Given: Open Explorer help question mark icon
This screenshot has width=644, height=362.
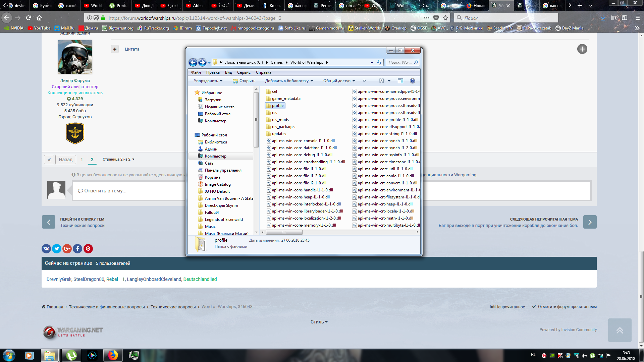Looking at the screenshot, I should pyautogui.click(x=413, y=81).
